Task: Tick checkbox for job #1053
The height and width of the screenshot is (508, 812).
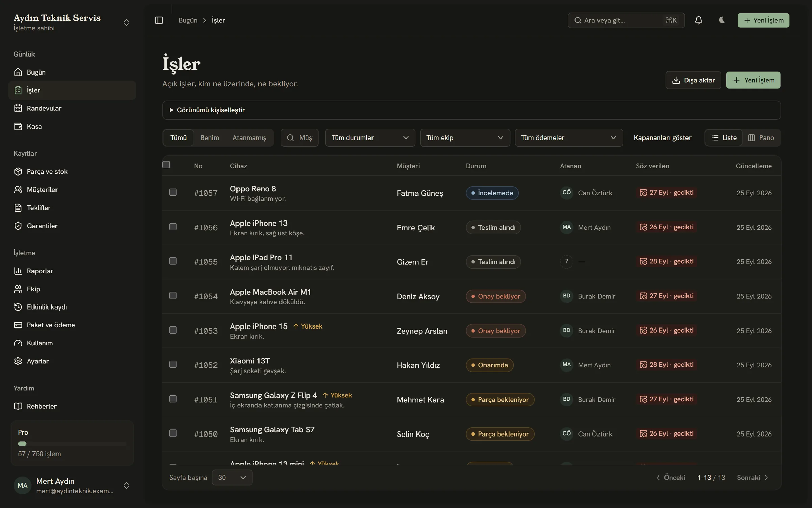Action: click(173, 330)
